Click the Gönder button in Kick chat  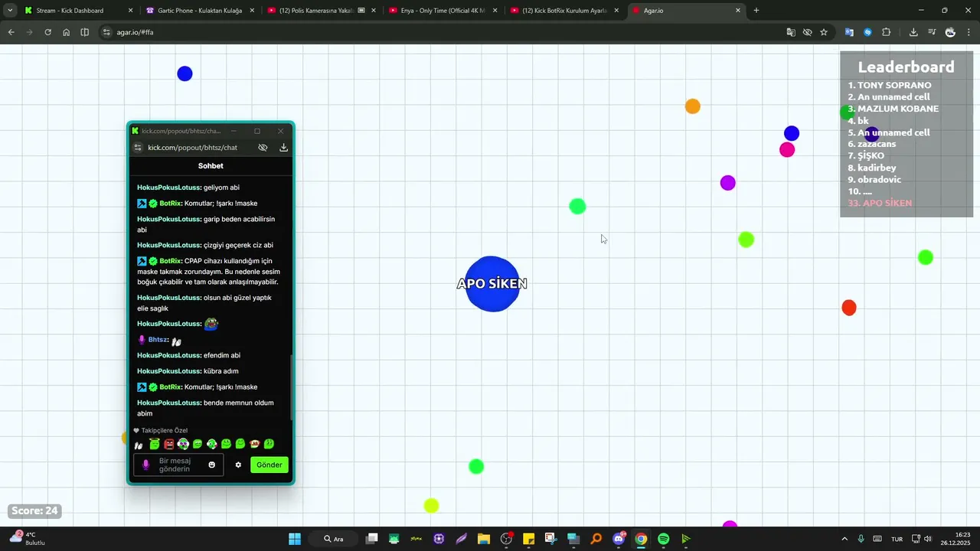click(269, 465)
